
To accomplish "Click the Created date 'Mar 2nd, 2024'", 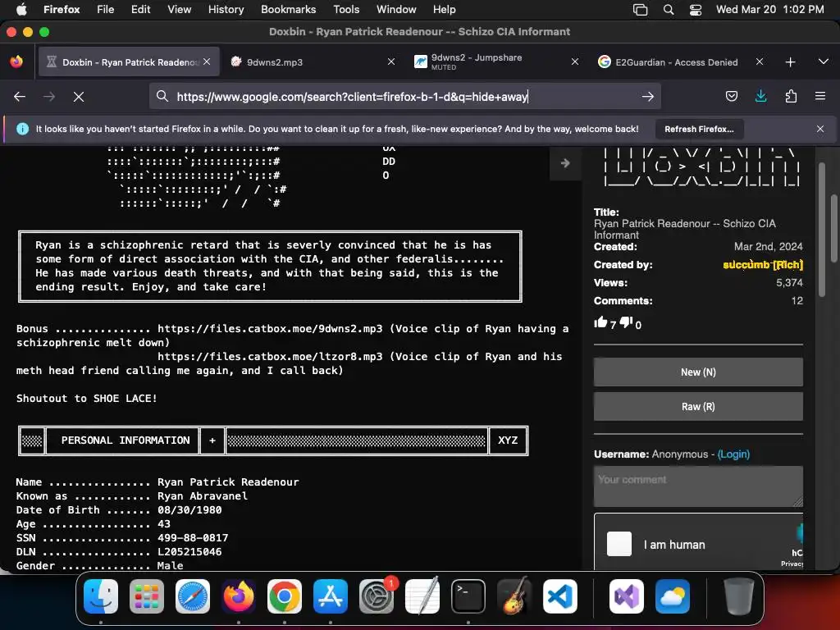I will point(768,246).
